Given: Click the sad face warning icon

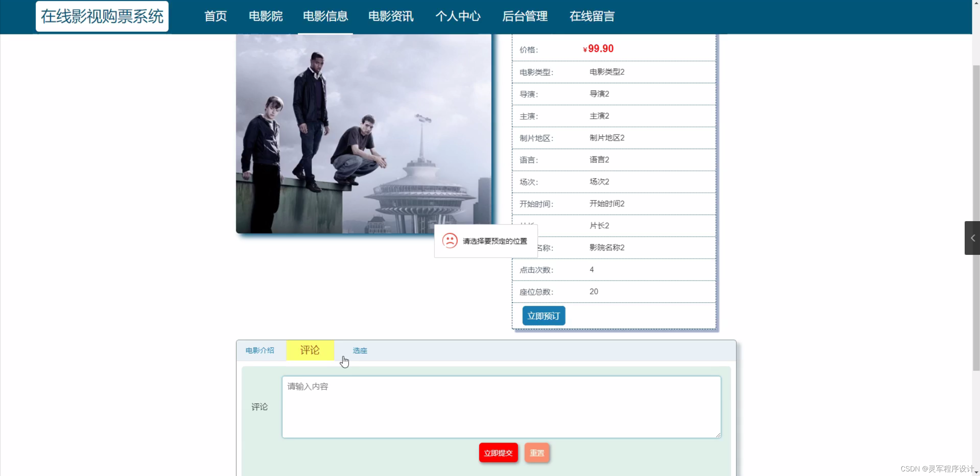Looking at the screenshot, I should [450, 241].
